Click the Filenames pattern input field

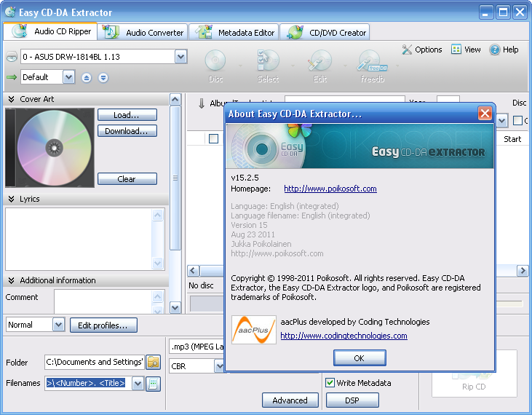point(88,384)
